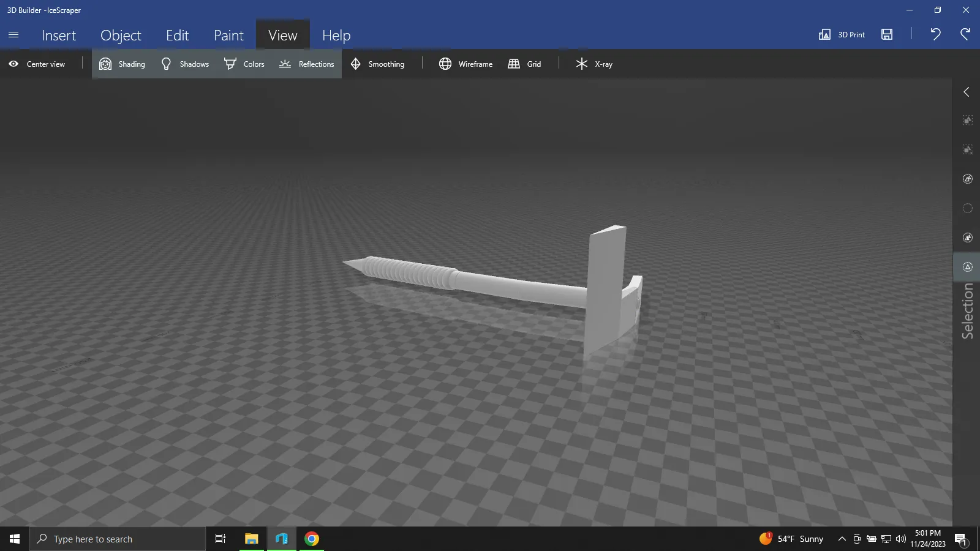Click the highlighted Selection panel icon
This screenshot has height=551, width=980.
[968, 267]
